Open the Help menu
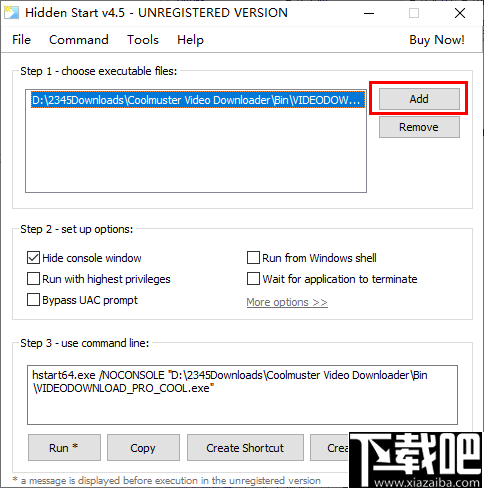The width and height of the screenshot is (484, 488). (190, 40)
